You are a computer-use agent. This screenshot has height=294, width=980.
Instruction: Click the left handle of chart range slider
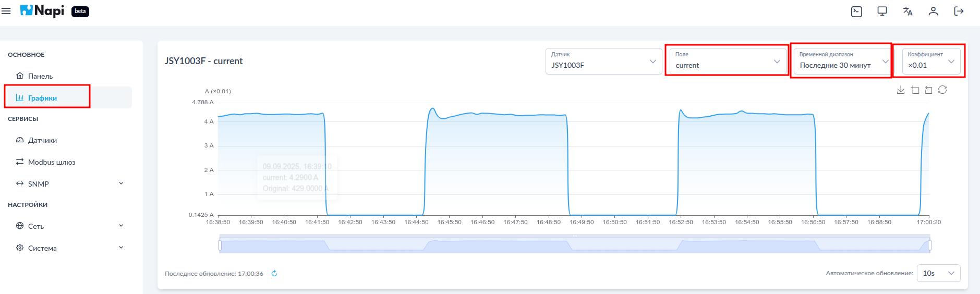(220, 245)
